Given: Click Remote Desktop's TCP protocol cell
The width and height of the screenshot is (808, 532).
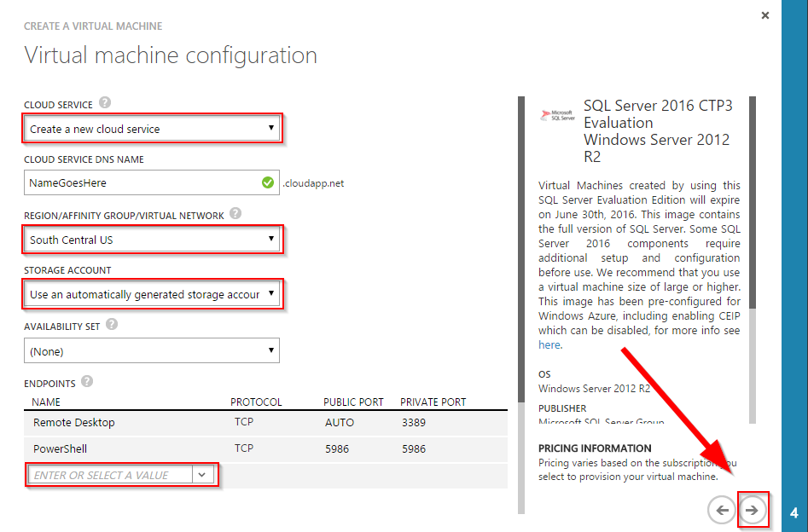Looking at the screenshot, I should (244, 422).
